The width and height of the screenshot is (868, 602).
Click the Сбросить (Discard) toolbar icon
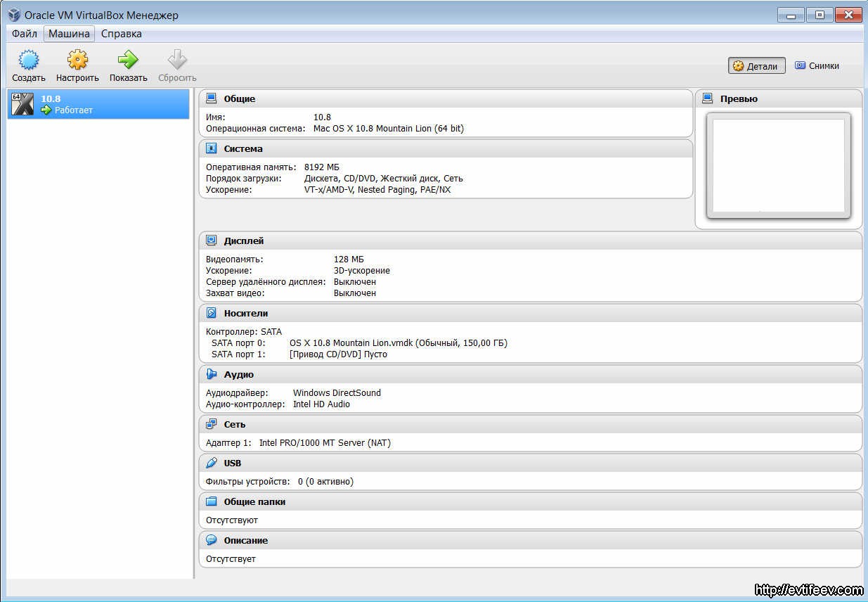tap(177, 60)
